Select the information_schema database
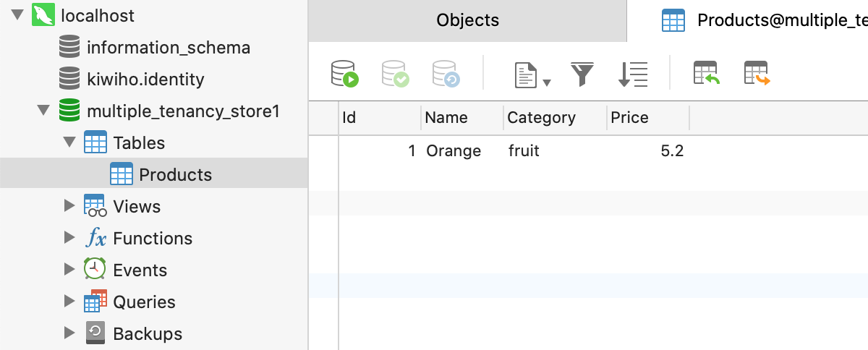 168,48
